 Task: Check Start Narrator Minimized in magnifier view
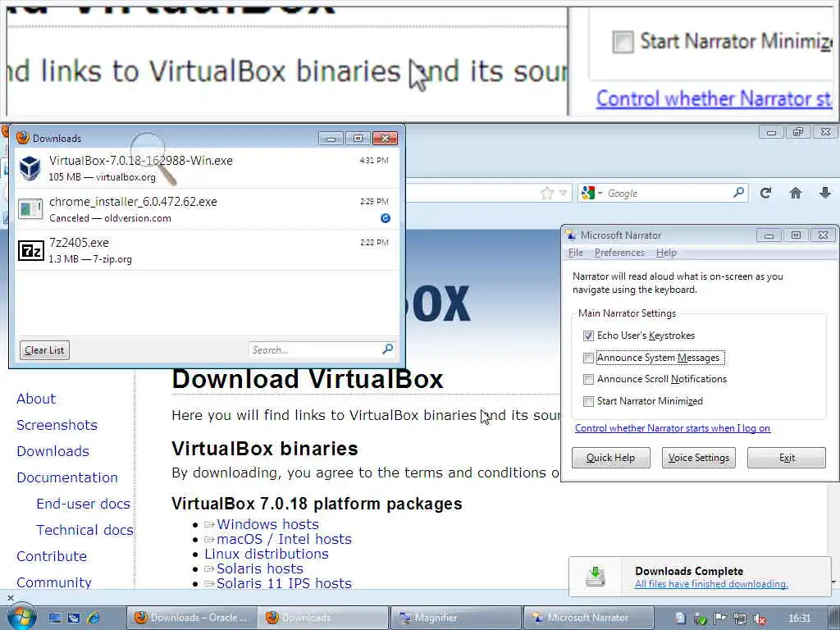pos(623,41)
